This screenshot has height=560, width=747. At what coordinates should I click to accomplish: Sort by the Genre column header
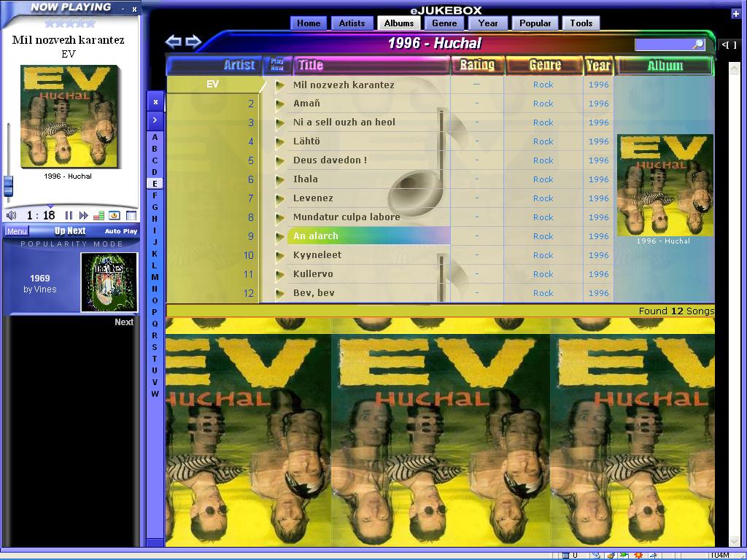544,65
